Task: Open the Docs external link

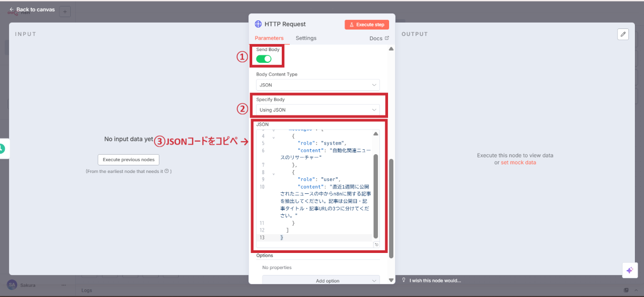Action: 379,38
